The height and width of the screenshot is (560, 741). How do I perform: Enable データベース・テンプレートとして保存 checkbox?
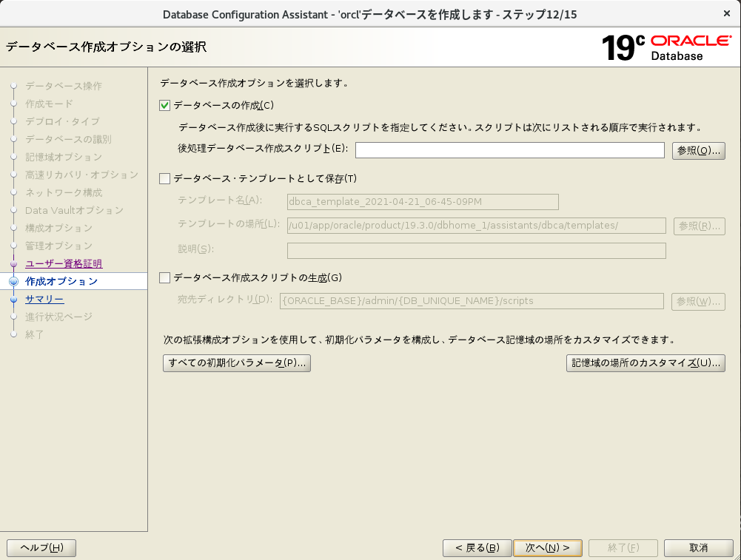[x=165, y=178]
